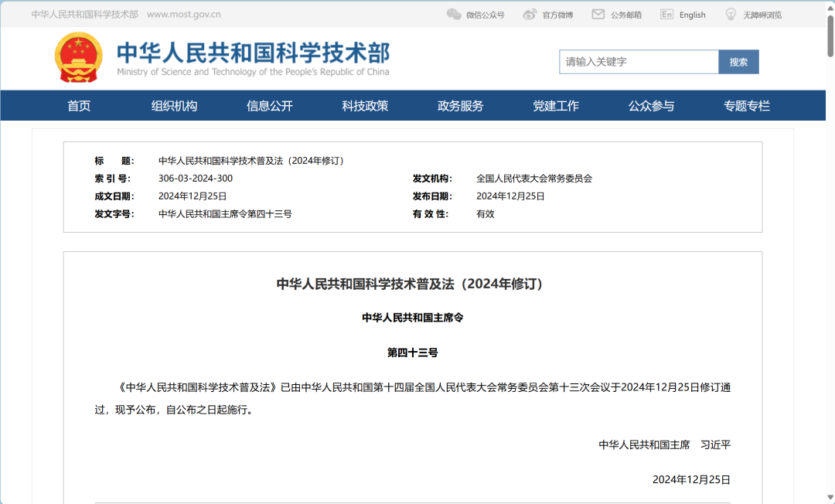Click the date under the signature line
This screenshot has width=835, height=504.
point(691,479)
